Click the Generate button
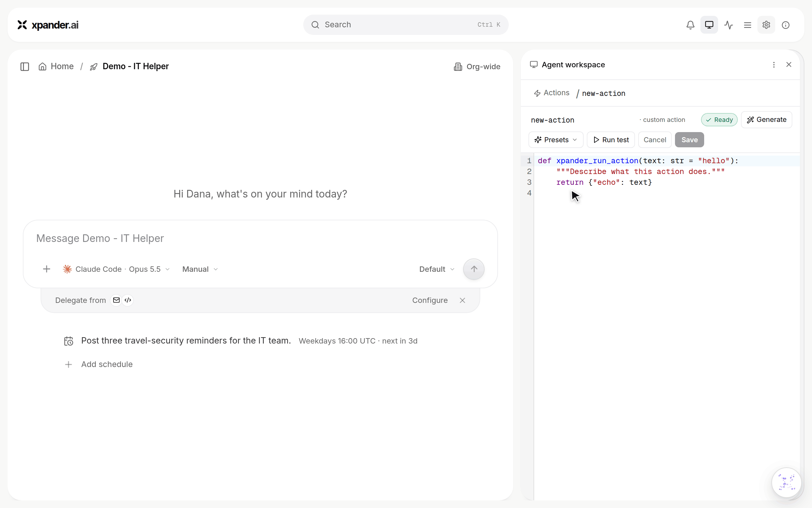This screenshot has height=508, width=812. tap(766, 120)
